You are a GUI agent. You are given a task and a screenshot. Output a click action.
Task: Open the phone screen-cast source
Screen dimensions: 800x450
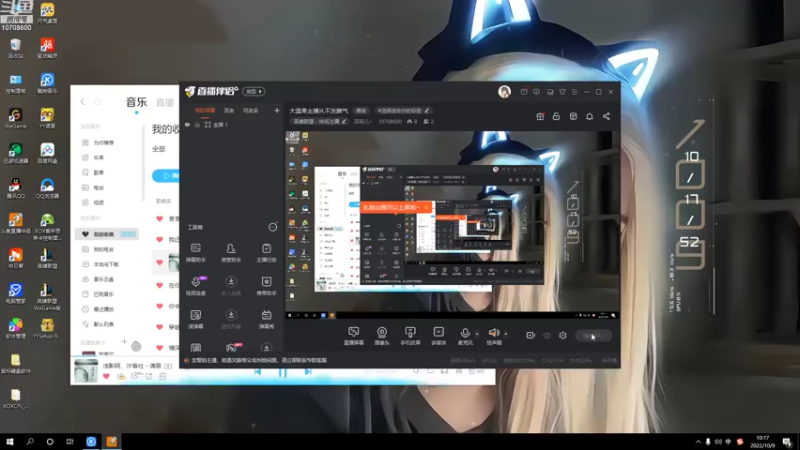click(410, 336)
